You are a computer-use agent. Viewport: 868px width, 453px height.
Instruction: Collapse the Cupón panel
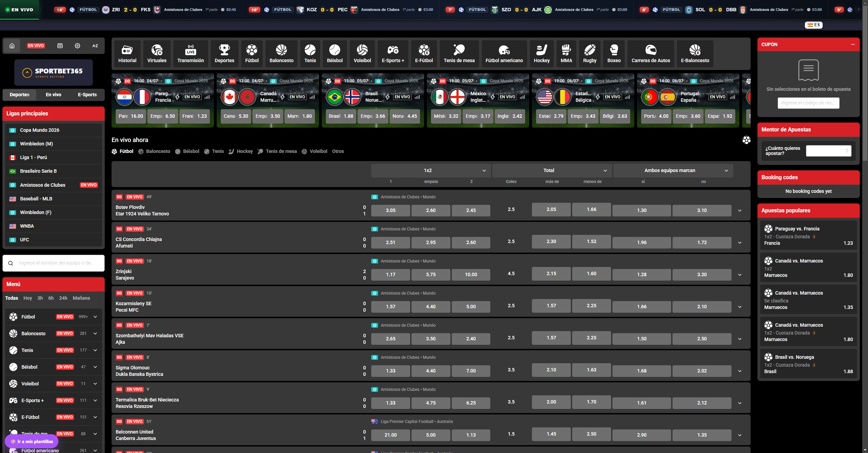853,44
